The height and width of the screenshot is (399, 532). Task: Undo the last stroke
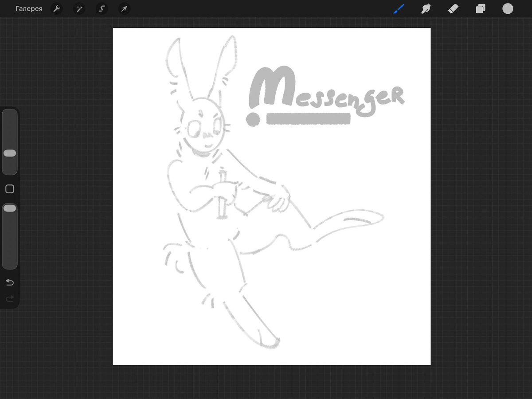(x=10, y=282)
